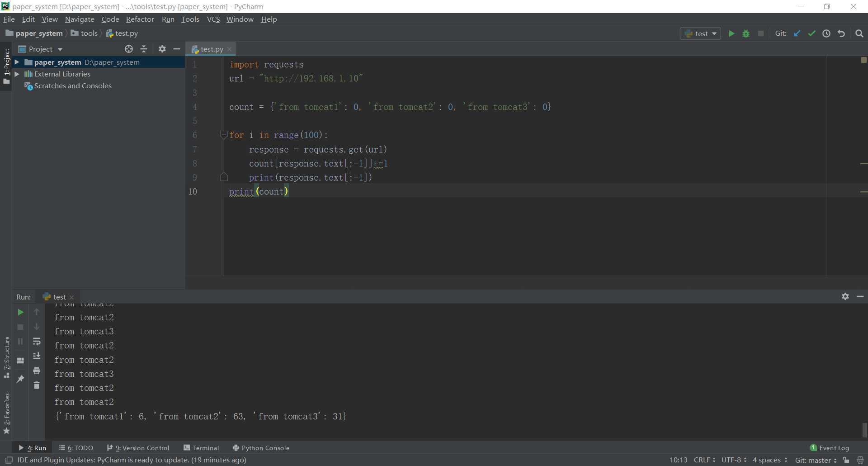Viewport: 868px width, 466px height.
Task: Open Project panel settings gear
Action: [162, 49]
